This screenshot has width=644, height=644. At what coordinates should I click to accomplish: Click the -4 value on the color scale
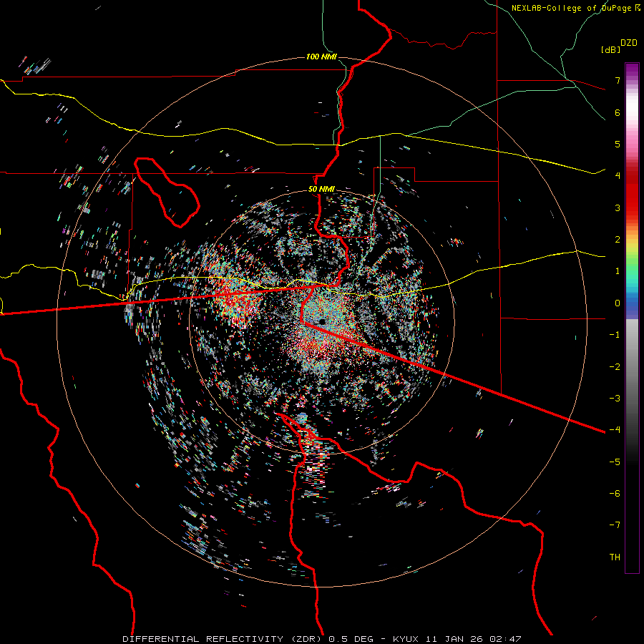point(615,429)
